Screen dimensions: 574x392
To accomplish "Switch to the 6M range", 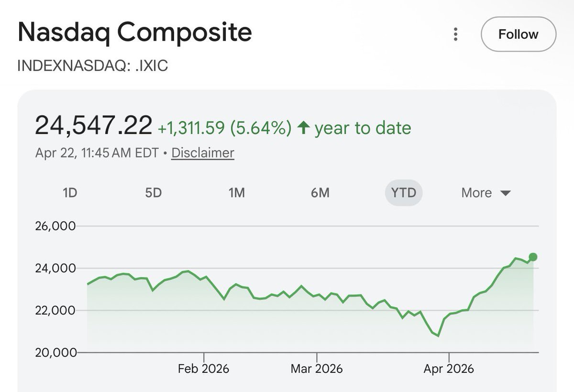I will 320,193.
